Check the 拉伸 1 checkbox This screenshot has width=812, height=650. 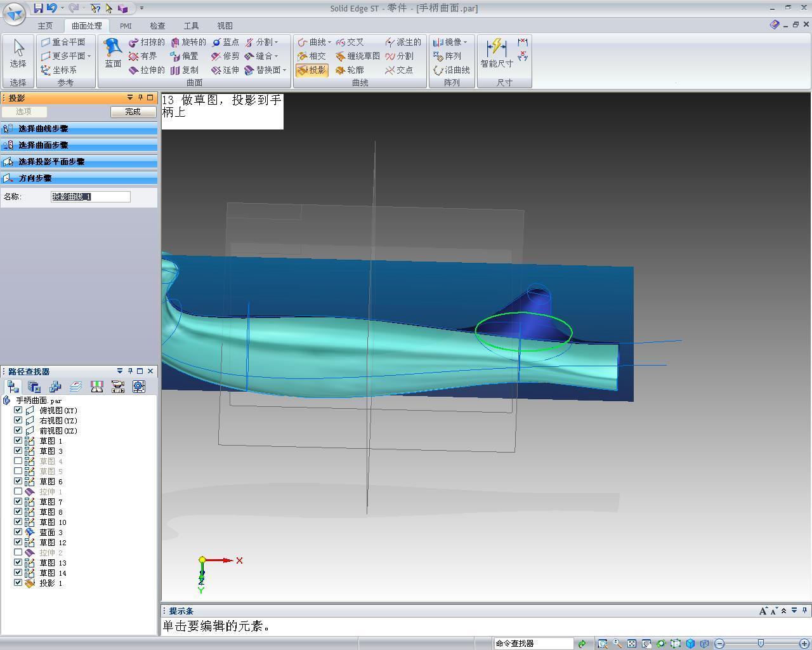18,491
